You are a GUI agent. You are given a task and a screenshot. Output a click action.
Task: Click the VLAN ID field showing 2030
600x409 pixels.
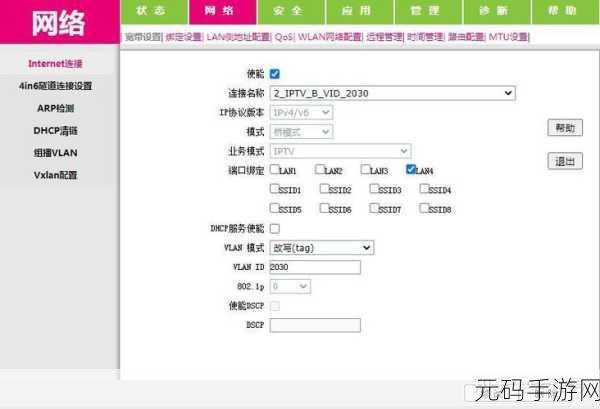(x=315, y=267)
